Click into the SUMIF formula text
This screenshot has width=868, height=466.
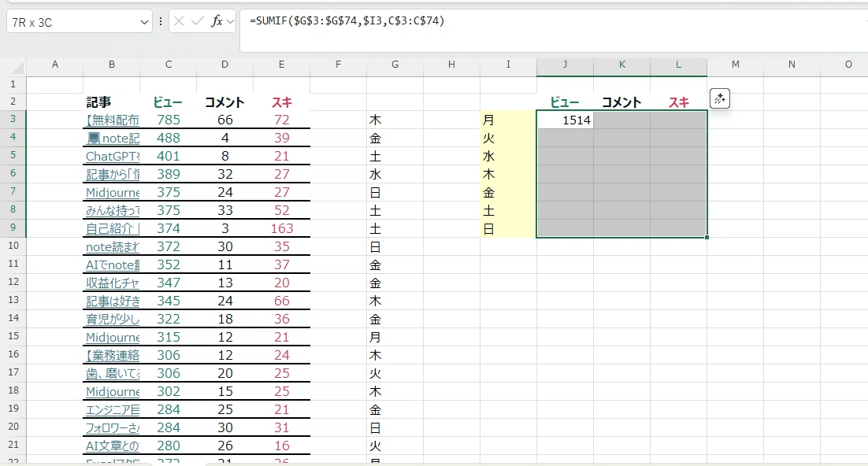click(x=347, y=21)
